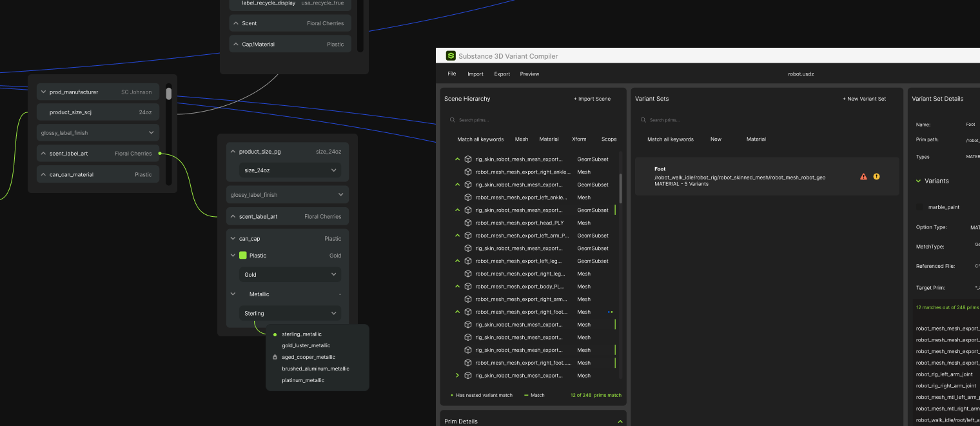Toggle Match all keywords in Scene Hierarchy
Image resolution: width=980 pixels, height=426 pixels.
480,139
